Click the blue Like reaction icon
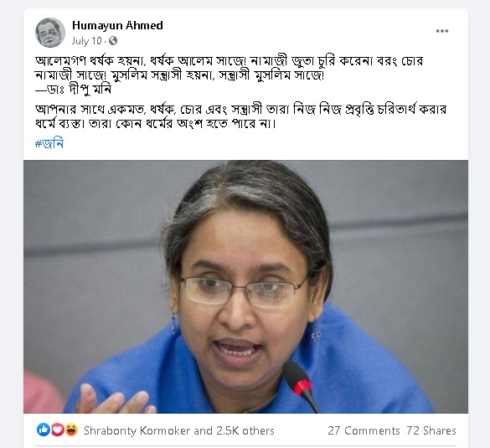490x448 pixels. click(44, 430)
